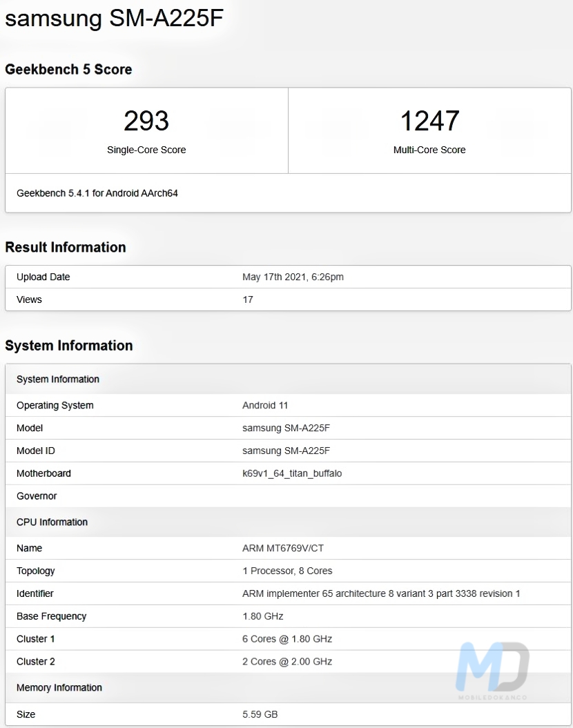Click the Cluster 2 value 2 Cores @ 2.00 GHz
This screenshot has height=728, width=573.
pos(287,661)
